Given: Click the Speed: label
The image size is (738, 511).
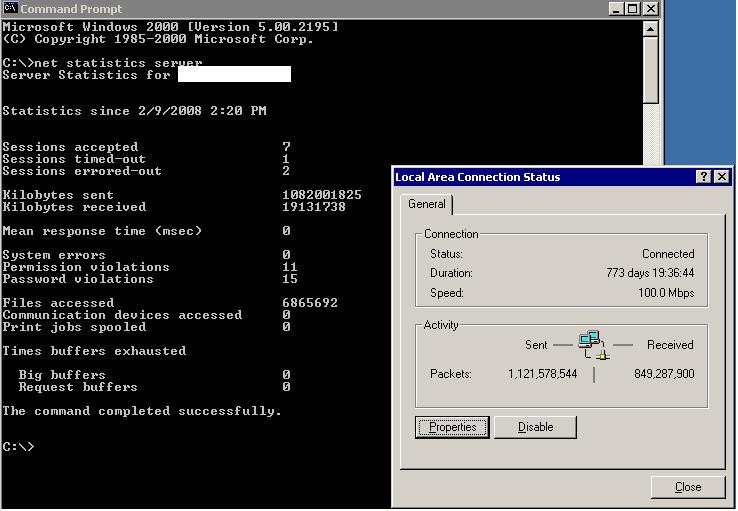Looking at the screenshot, I should pos(447,293).
